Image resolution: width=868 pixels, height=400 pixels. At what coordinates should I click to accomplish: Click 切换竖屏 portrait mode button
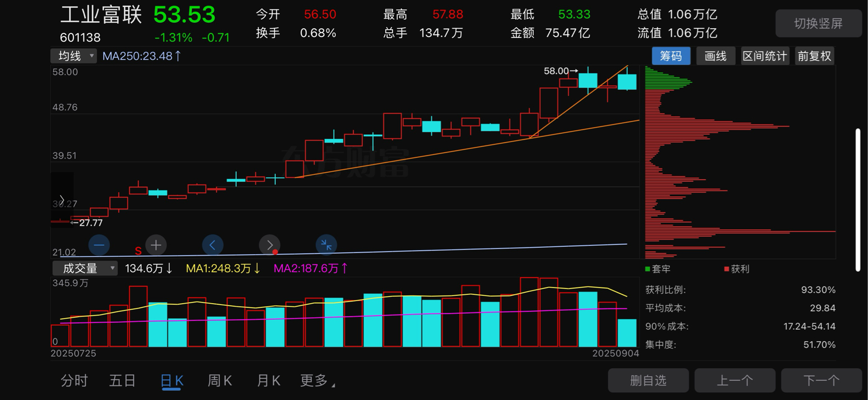(x=818, y=23)
